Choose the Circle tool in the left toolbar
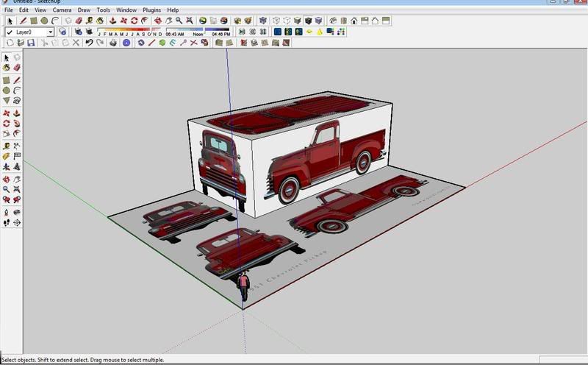This screenshot has height=365, width=588. coord(7,90)
